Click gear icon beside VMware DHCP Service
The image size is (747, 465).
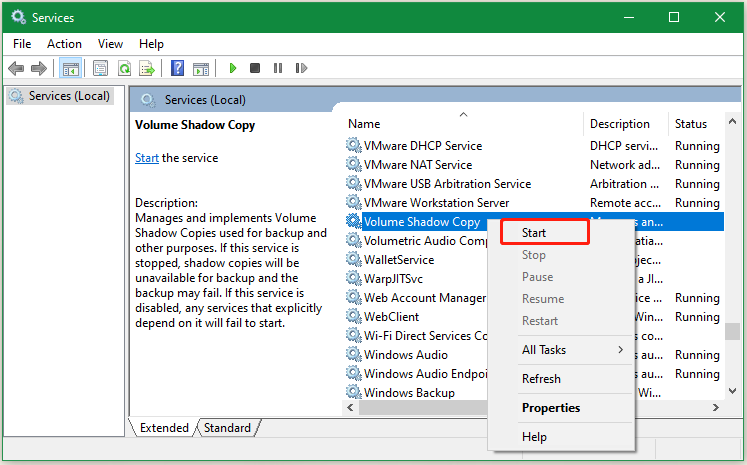[353, 145]
